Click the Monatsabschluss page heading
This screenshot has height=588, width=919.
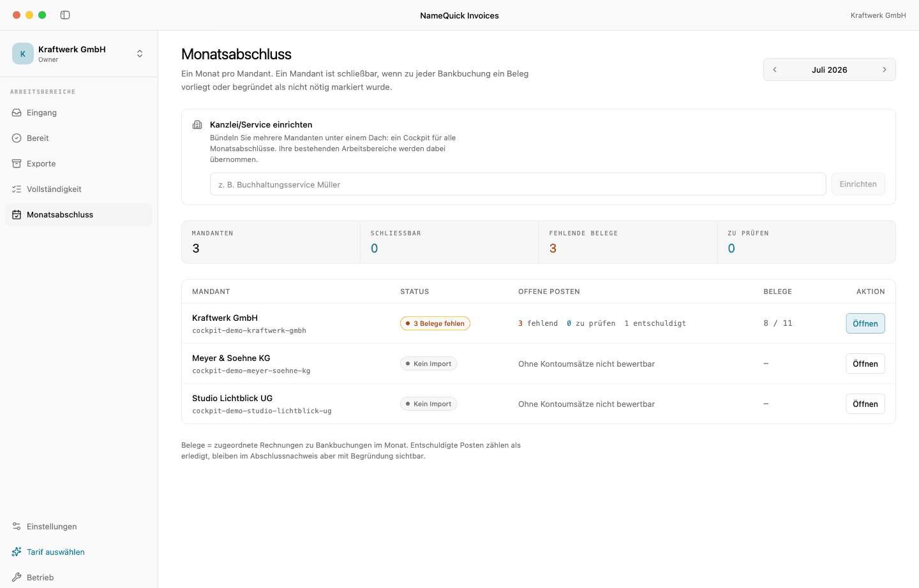[236, 54]
